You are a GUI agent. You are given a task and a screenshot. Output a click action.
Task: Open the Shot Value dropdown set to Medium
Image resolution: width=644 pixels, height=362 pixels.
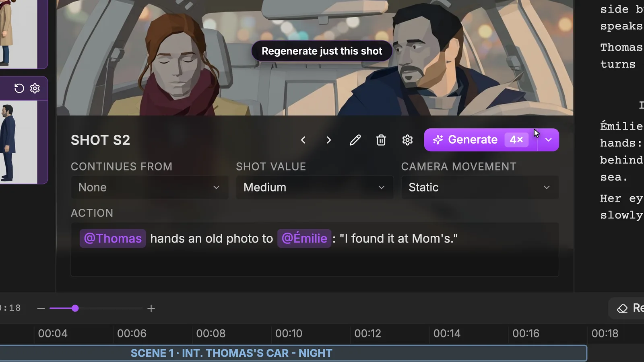(x=315, y=187)
